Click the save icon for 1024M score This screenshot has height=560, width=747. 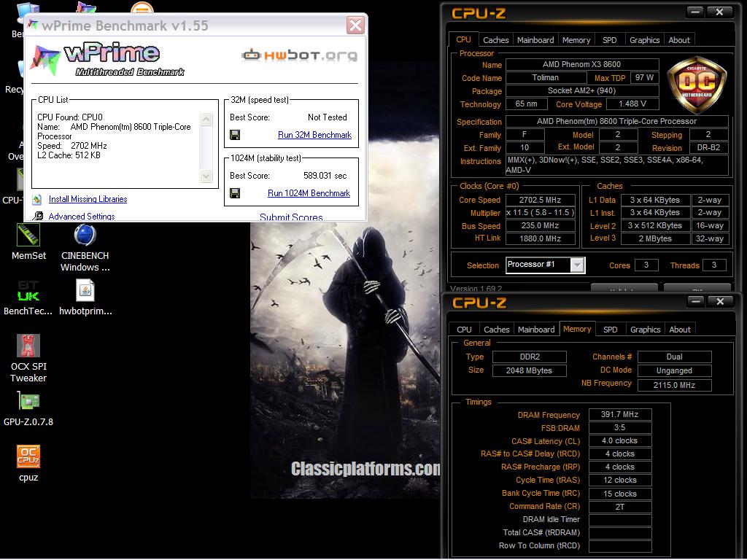pos(235,193)
